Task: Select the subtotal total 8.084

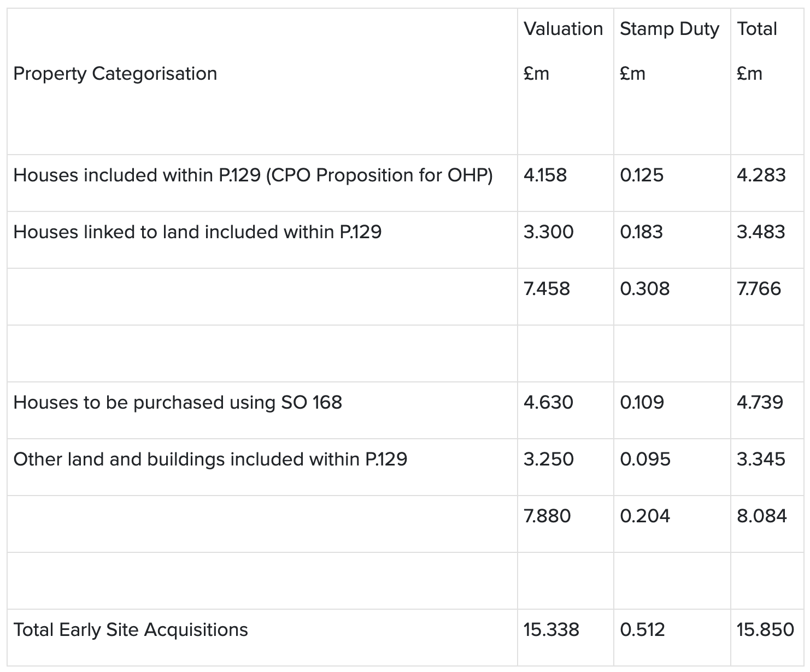Action: point(761,516)
